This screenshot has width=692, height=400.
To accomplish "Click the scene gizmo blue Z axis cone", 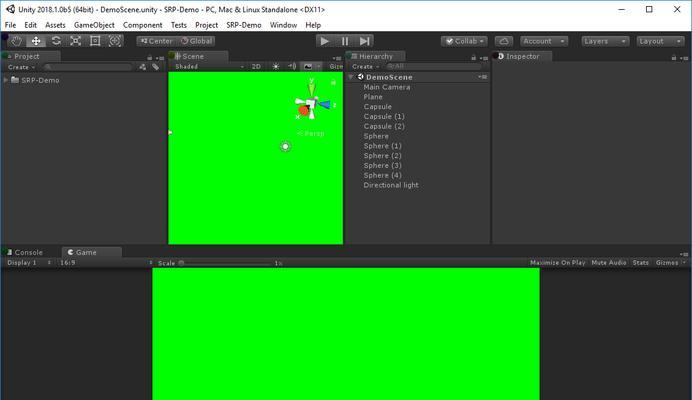I will pos(325,104).
